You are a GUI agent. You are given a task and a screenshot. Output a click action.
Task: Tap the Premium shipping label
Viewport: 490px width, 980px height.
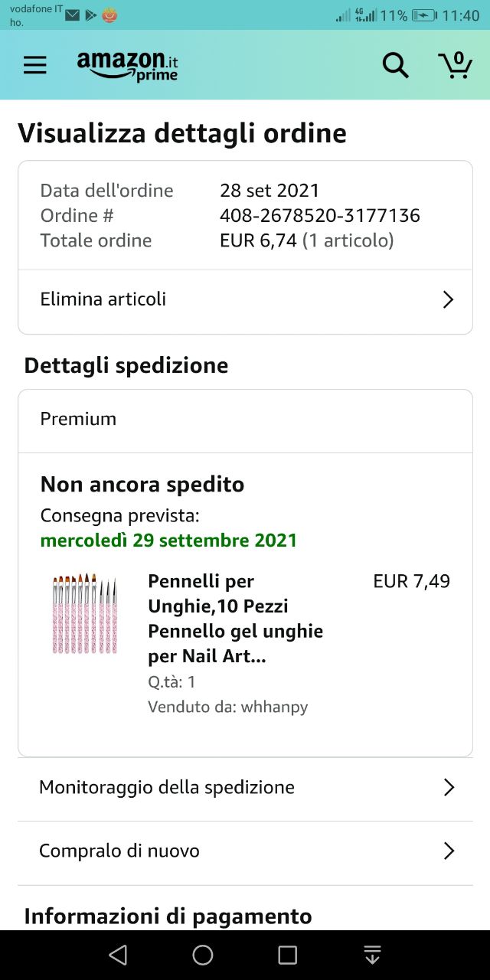click(78, 420)
